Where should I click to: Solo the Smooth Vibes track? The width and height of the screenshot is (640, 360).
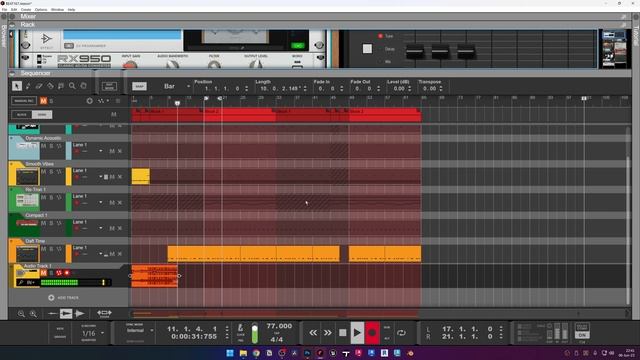[x=51, y=172]
